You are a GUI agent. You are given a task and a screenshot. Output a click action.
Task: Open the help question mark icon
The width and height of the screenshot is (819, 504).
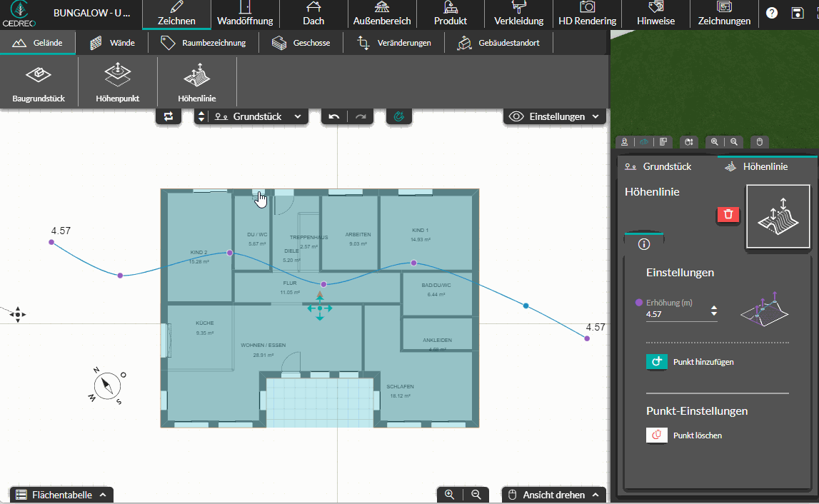point(771,13)
